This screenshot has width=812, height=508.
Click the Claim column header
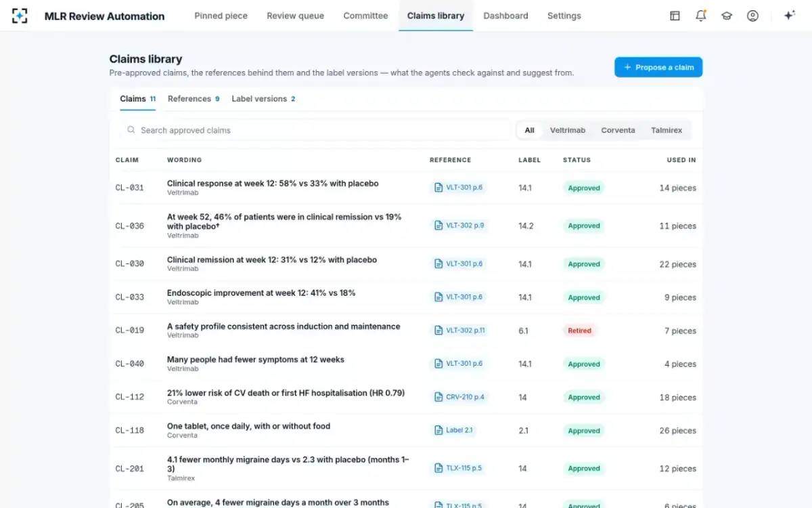[x=127, y=160]
